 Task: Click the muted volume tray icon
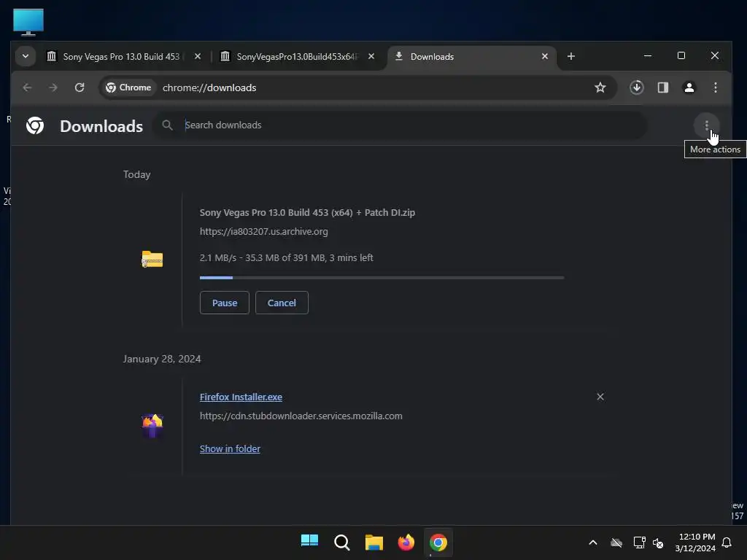(x=658, y=542)
